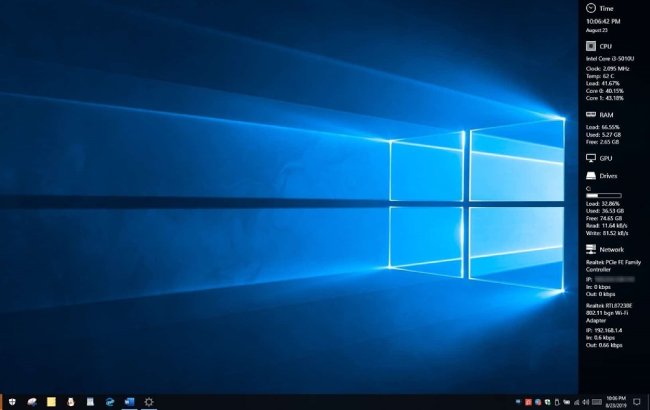Open the yellow Sticky Notes taskbar icon
This screenshot has height=410, width=650.
point(51,402)
